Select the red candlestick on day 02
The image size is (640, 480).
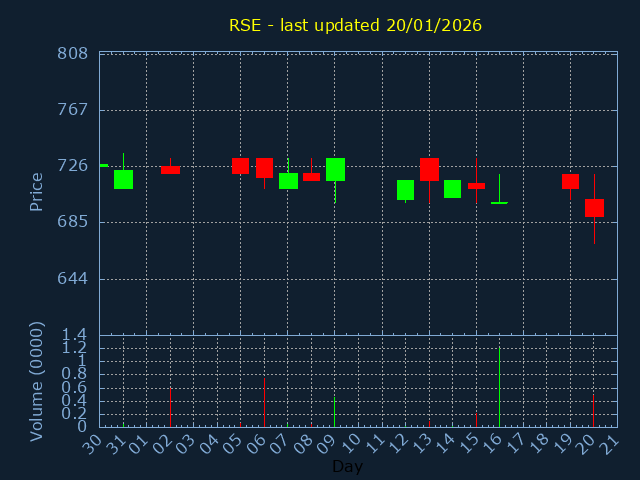click(170, 170)
